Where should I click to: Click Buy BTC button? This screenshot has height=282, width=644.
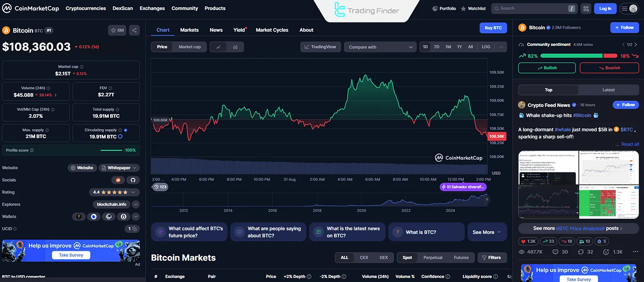(x=493, y=28)
